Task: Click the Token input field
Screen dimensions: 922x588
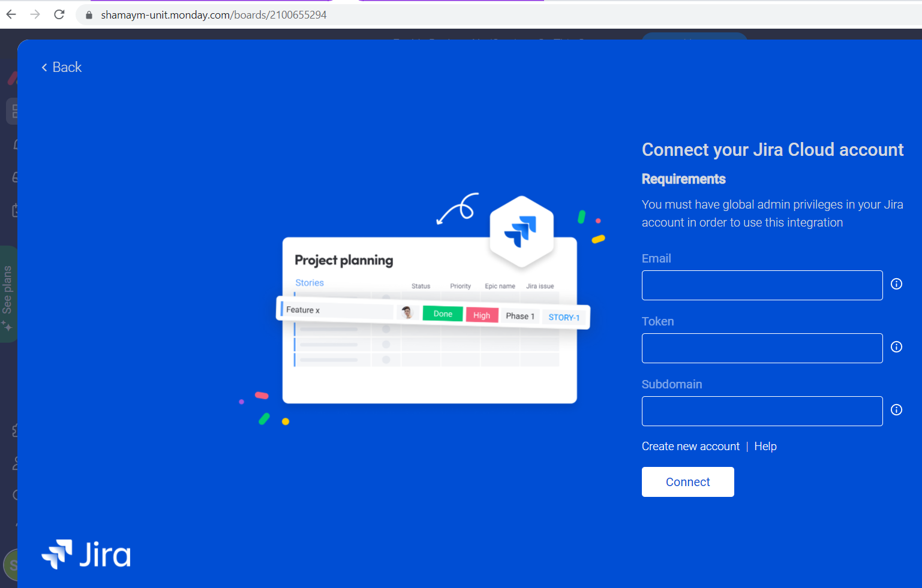Action: coord(762,348)
